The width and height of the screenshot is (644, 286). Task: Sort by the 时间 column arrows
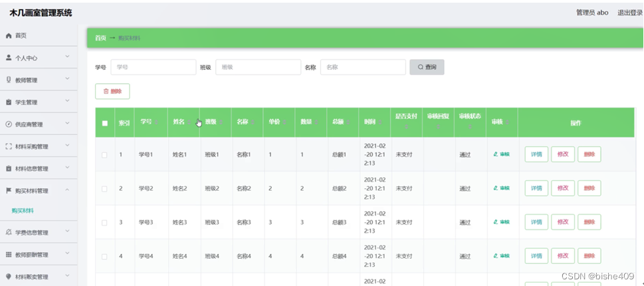(380, 122)
